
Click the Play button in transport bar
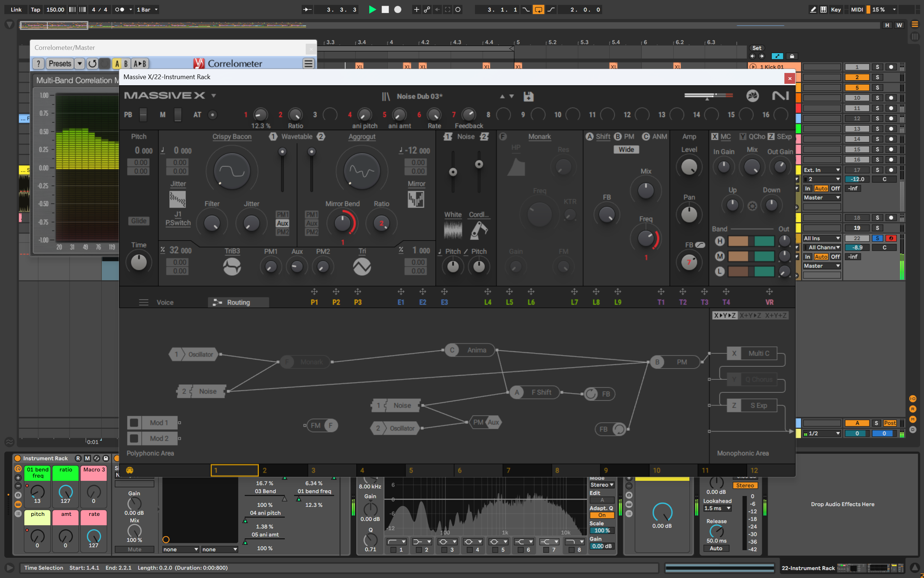[x=372, y=9]
